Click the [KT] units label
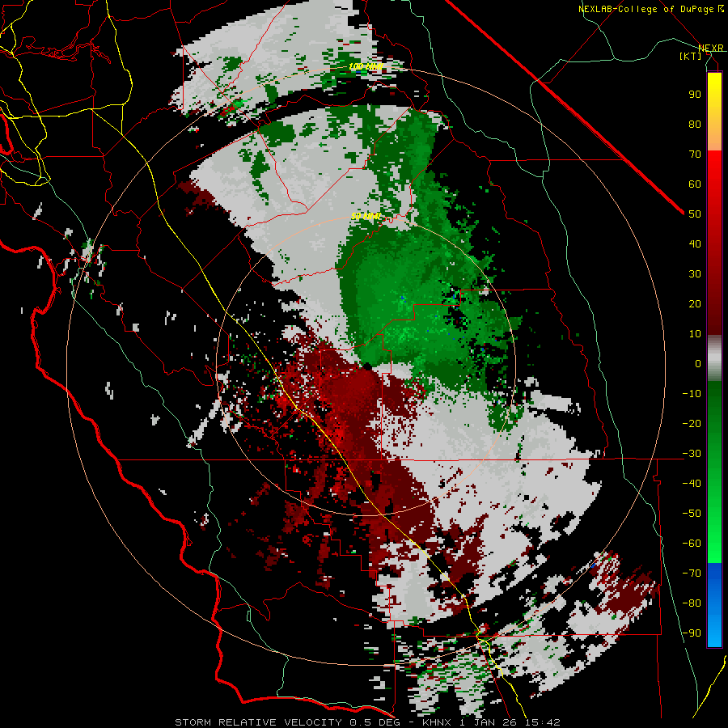 tap(691, 57)
